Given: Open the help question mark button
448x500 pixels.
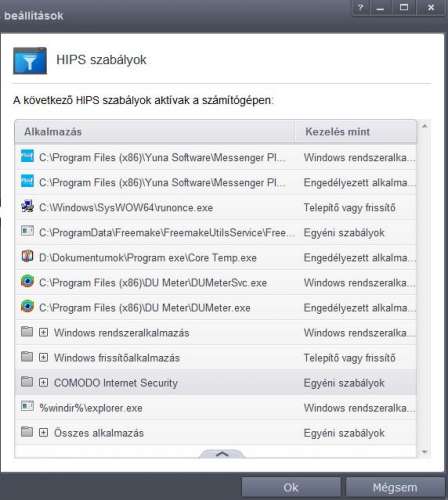Looking at the screenshot, I should coord(361,8).
